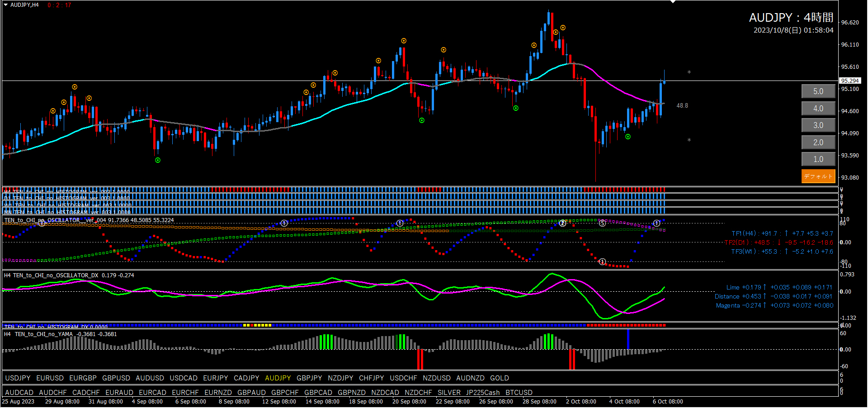
Task: Switch chart to USDCAD
Action: (x=184, y=378)
